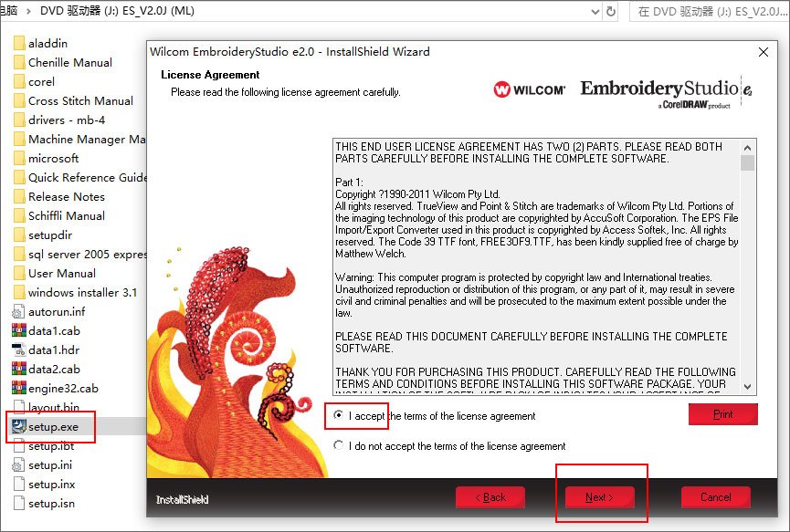Select the corel folder icon
Viewport: 790px width, 532px height.
(x=20, y=81)
